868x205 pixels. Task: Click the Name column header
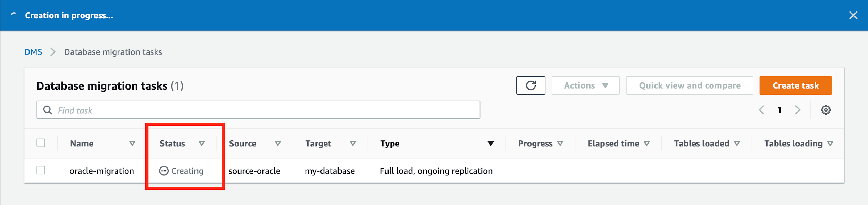(x=82, y=143)
